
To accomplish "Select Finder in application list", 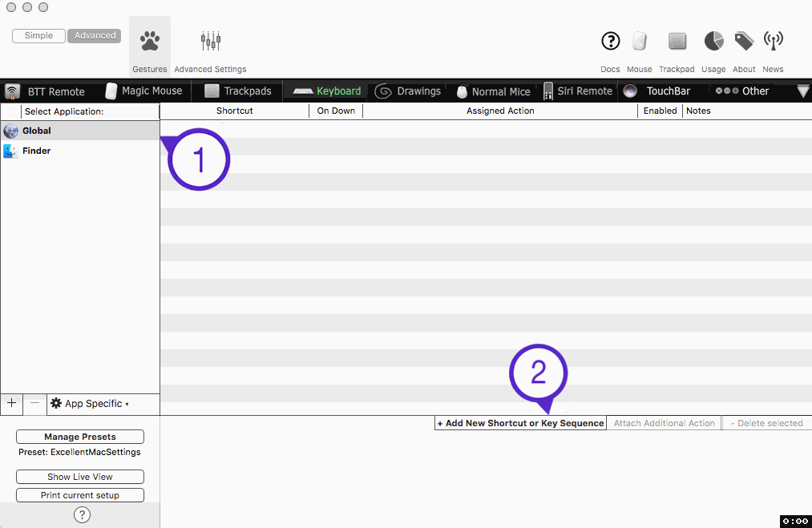I will [79, 151].
